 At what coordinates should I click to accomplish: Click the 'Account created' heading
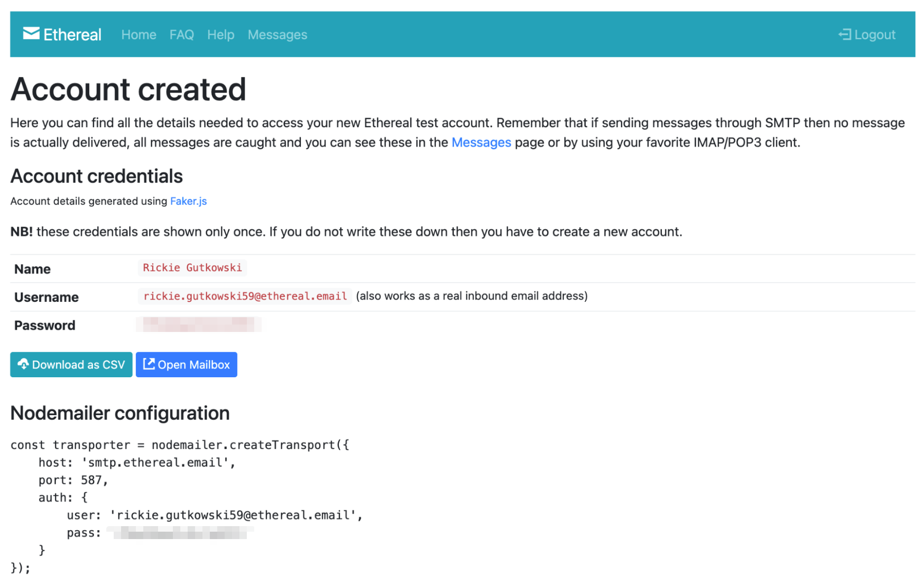click(128, 89)
